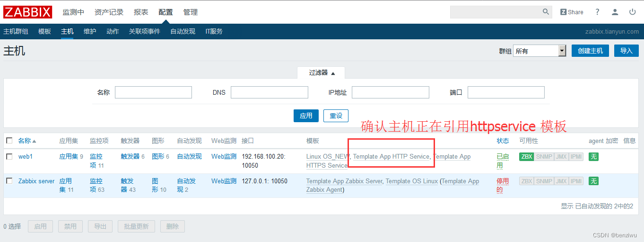Viewport: 644px width, 242px height.
Task: Open the 群组 group dropdown
Action: 540,51
